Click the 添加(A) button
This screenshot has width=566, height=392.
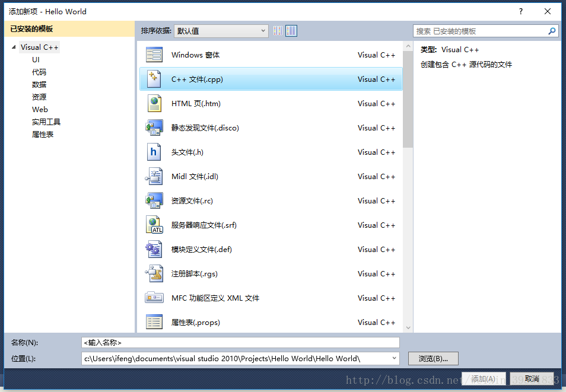click(x=484, y=378)
